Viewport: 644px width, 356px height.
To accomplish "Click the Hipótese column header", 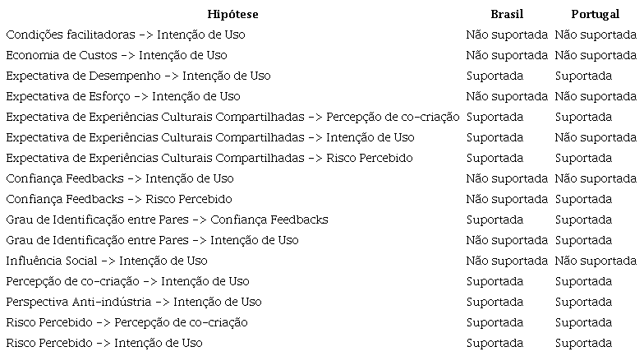I will (x=232, y=14).
